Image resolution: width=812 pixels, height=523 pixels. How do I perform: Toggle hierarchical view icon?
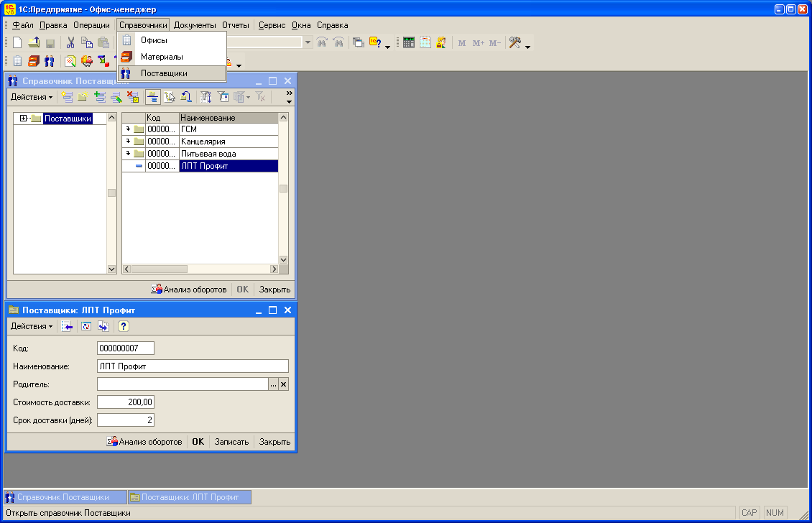pyautogui.click(x=153, y=97)
